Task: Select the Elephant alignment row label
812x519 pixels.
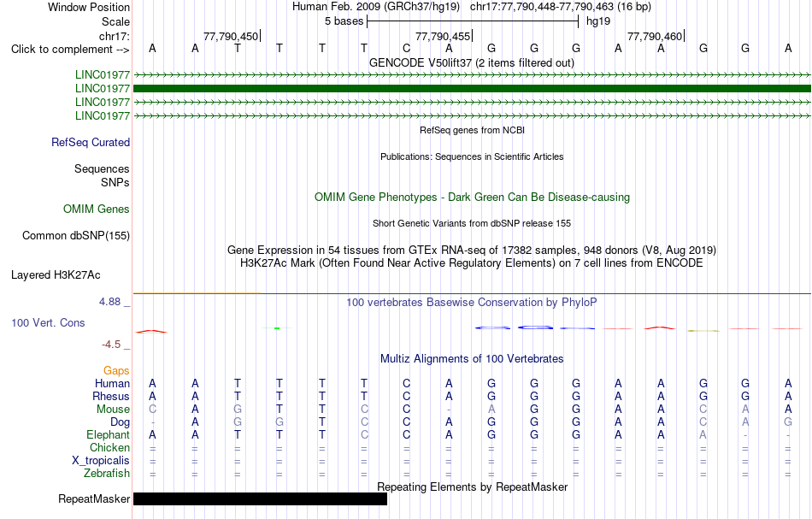Action: coord(108,435)
